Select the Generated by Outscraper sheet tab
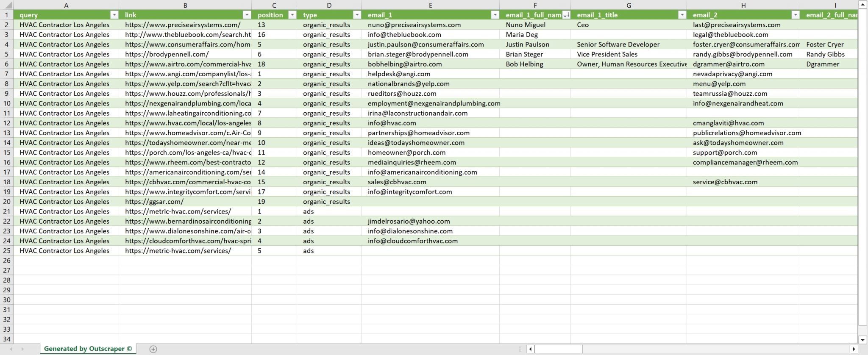 (88, 349)
